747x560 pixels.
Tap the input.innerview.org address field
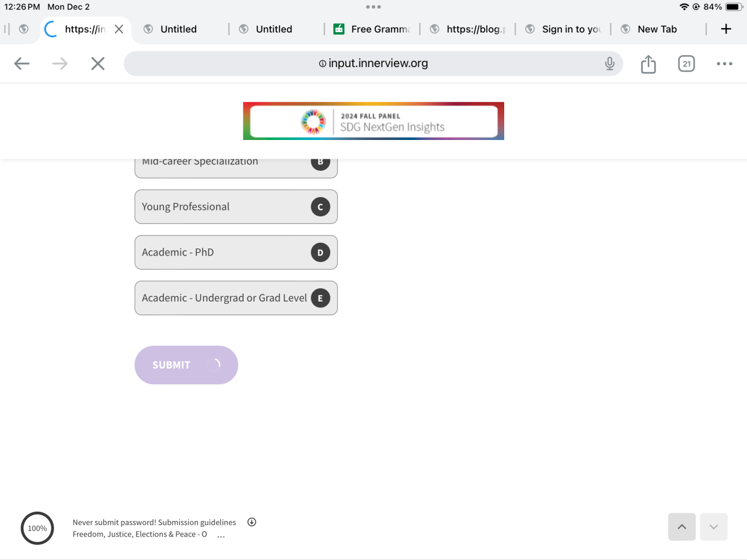pos(373,64)
